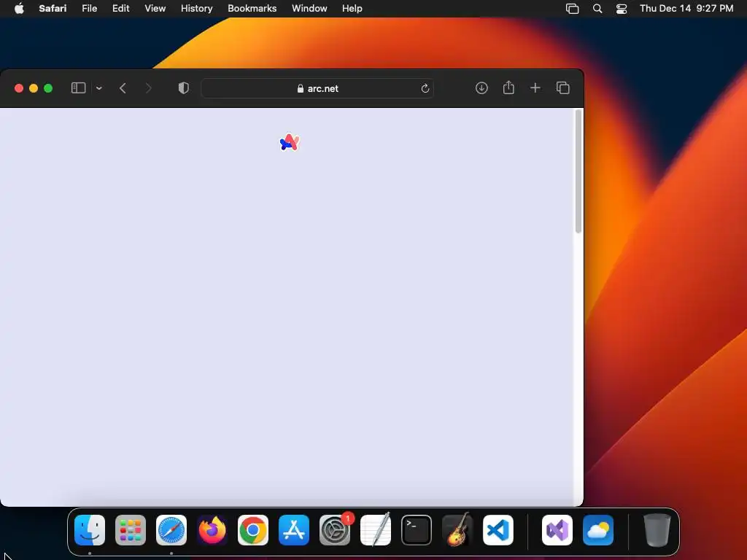Go back using the back arrow

click(x=123, y=88)
